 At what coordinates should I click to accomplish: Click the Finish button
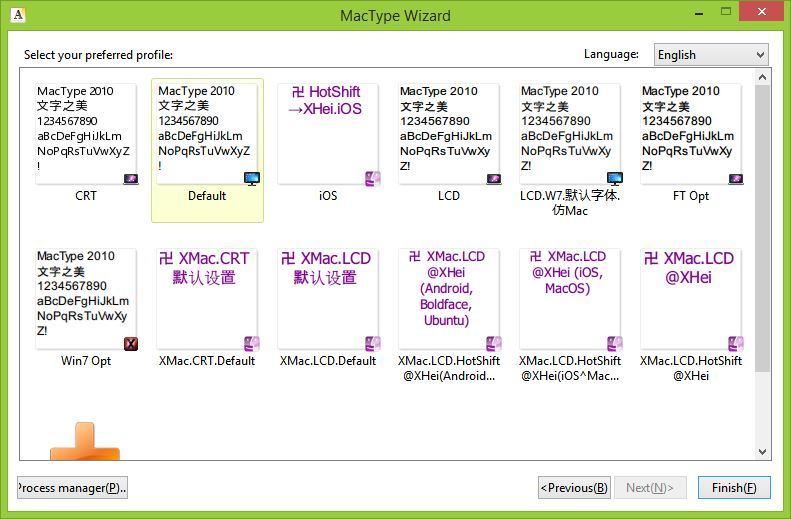734,488
